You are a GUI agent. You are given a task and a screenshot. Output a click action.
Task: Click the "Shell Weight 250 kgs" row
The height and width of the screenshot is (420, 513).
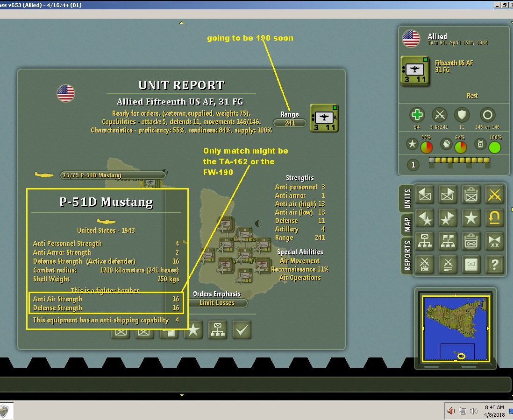click(x=106, y=279)
